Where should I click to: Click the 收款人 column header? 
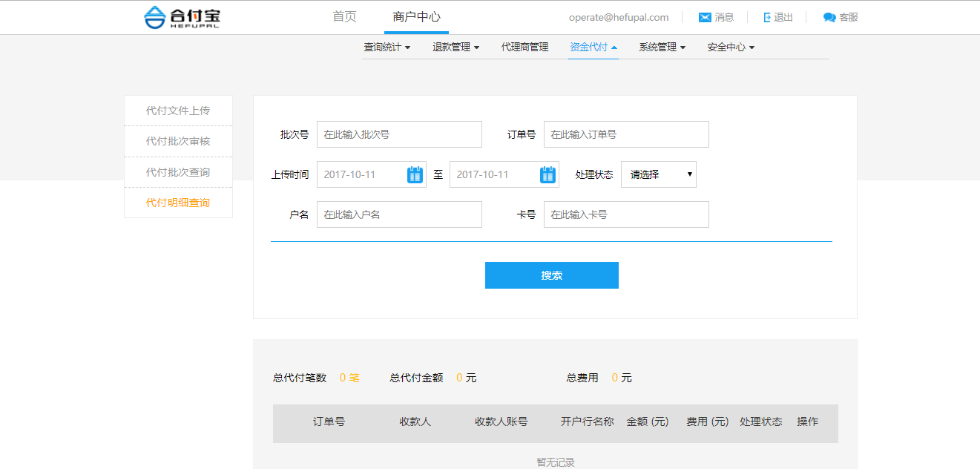(x=415, y=422)
